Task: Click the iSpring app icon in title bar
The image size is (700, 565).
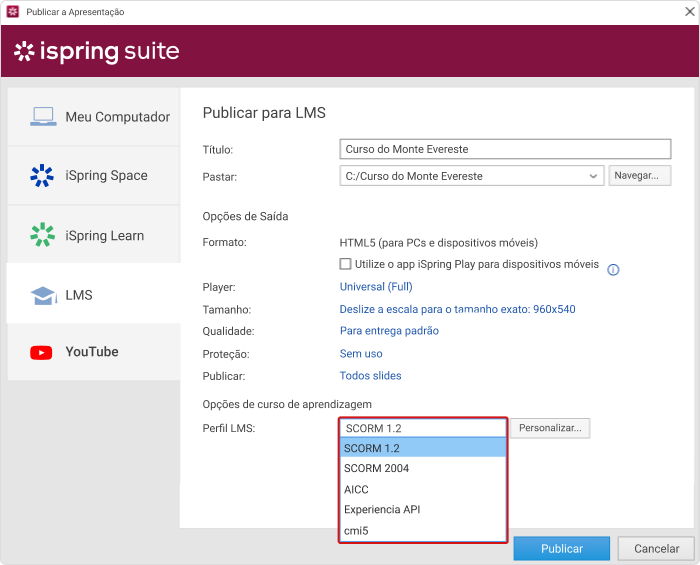Action: pyautogui.click(x=12, y=12)
